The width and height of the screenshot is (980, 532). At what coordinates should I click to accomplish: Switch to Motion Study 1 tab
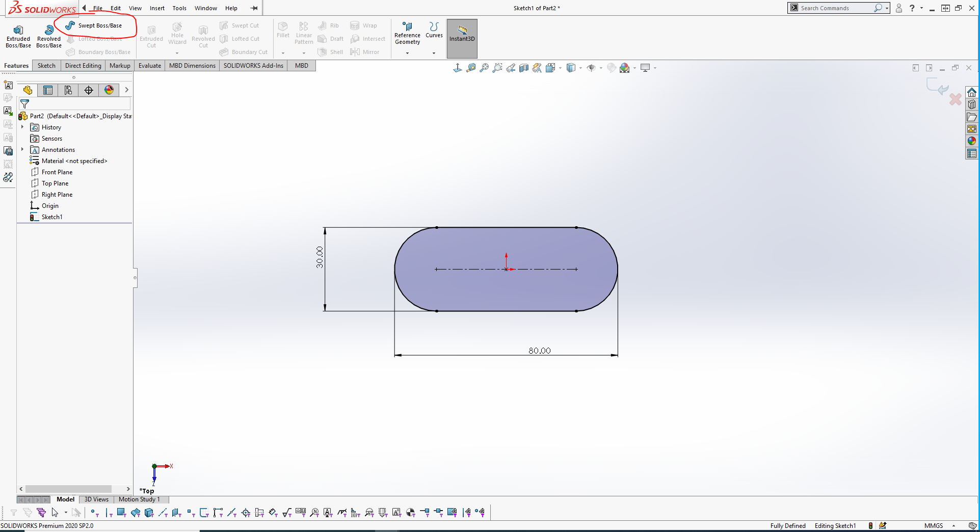(x=139, y=499)
